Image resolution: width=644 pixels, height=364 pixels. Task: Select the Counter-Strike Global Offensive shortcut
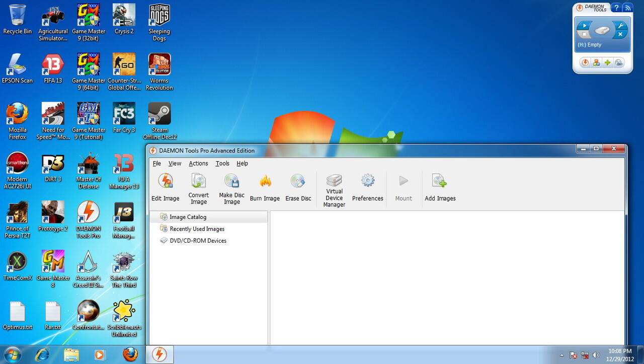pos(124,72)
